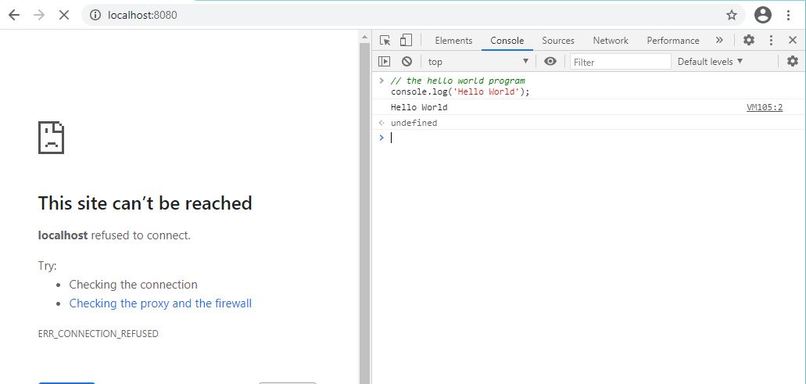Show the console sidebar
The image size is (806, 384).
pyautogui.click(x=384, y=61)
